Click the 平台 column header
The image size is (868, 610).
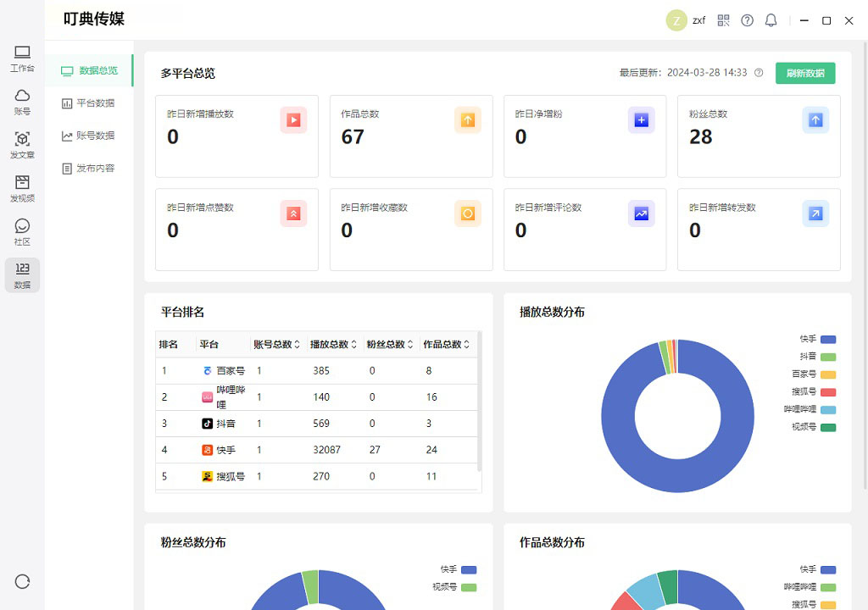(x=209, y=344)
